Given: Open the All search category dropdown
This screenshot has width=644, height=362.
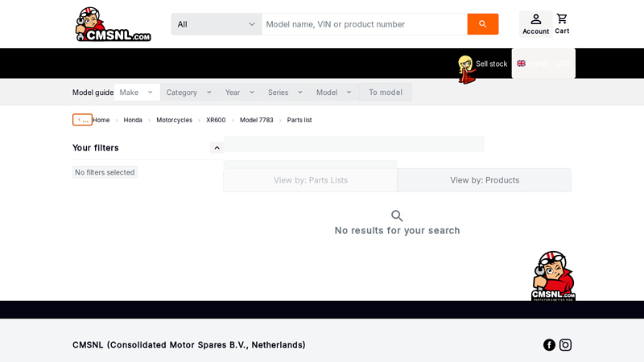Looking at the screenshot, I should [217, 24].
